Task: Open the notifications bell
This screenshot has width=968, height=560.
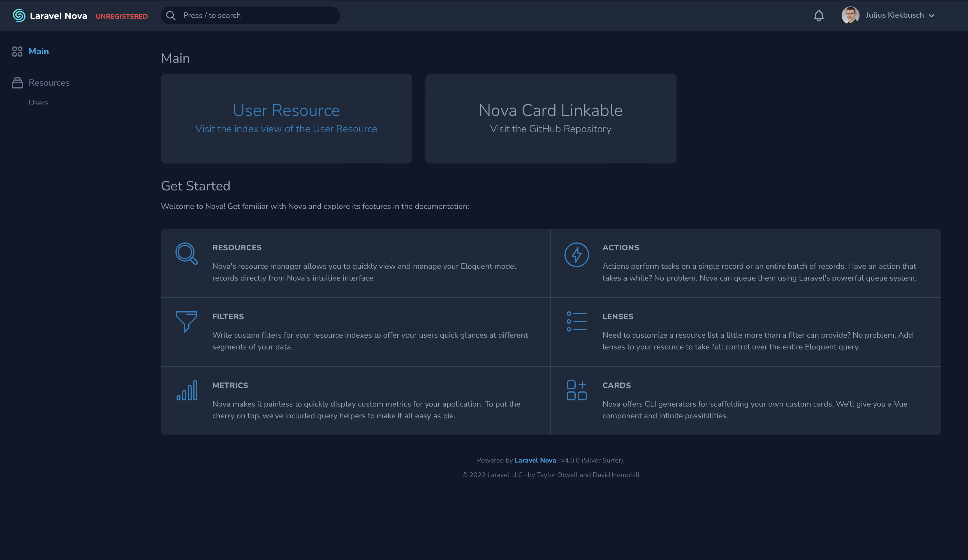Action: [x=819, y=15]
